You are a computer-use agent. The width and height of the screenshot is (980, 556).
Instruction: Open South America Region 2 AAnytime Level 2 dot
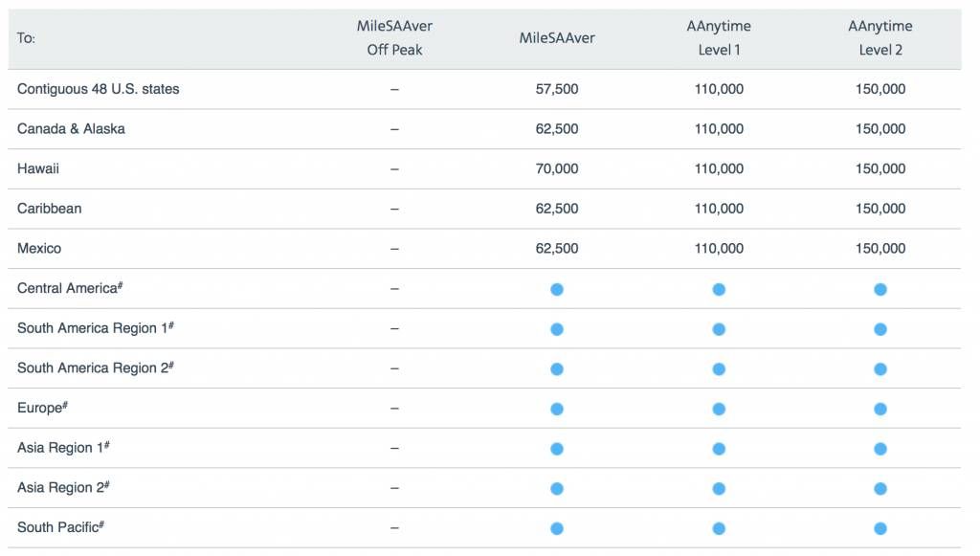880,369
